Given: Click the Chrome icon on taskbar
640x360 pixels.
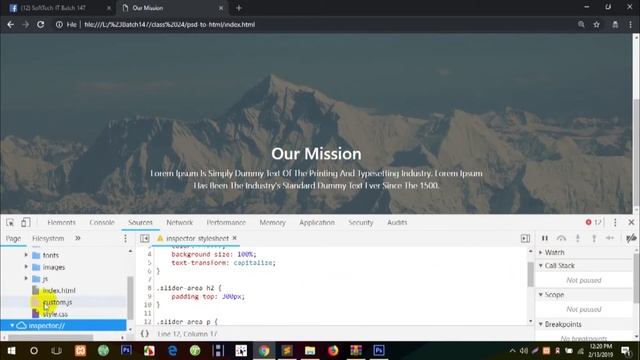Looking at the screenshot, I should coord(264,351).
